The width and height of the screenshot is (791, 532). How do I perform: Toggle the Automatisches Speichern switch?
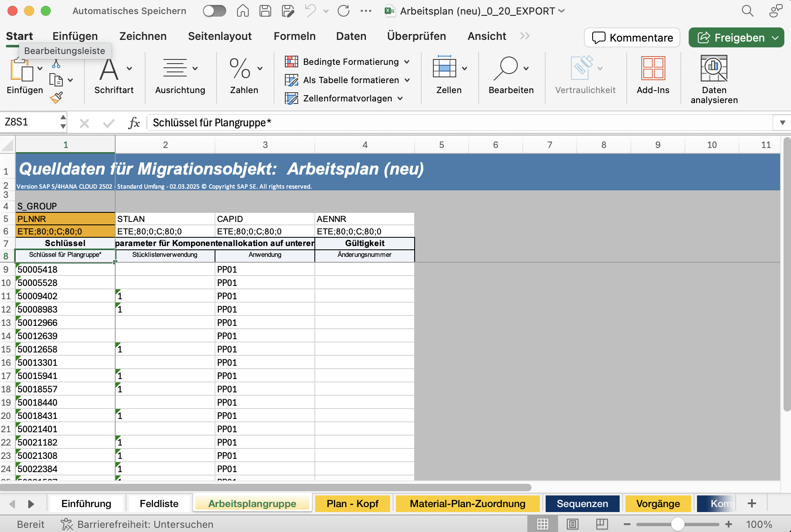point(214,11)
